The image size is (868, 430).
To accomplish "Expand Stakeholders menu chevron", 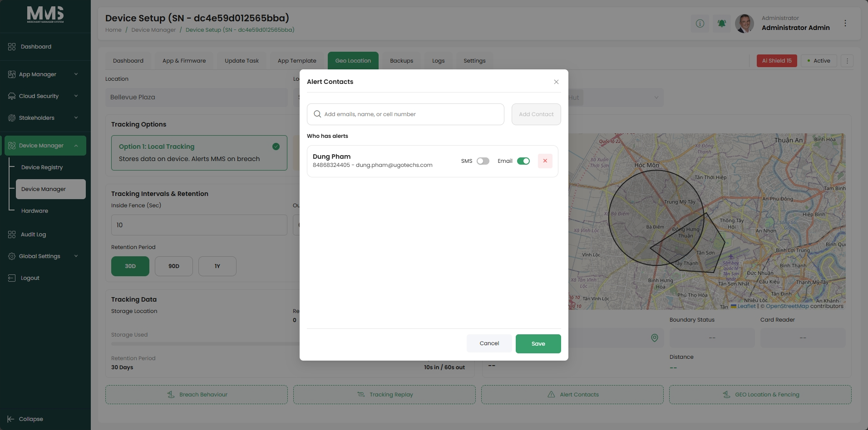I will pyautogui.click(x=76, y=118).
